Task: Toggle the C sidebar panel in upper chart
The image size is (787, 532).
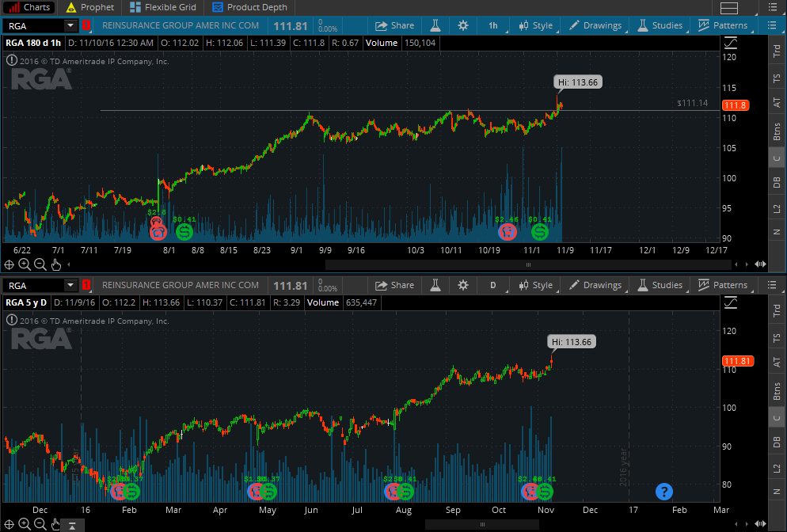Action: pyautogui.click(x=777, y=158)
